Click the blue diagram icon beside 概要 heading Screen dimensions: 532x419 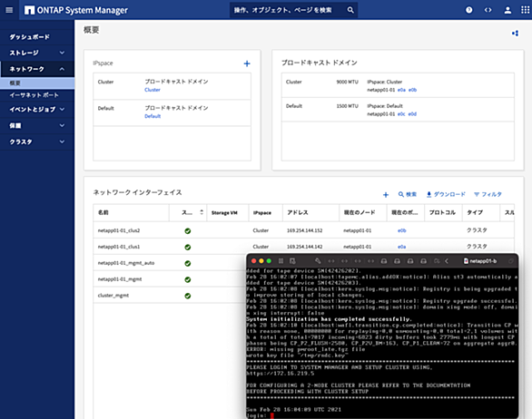click(515, 34)
